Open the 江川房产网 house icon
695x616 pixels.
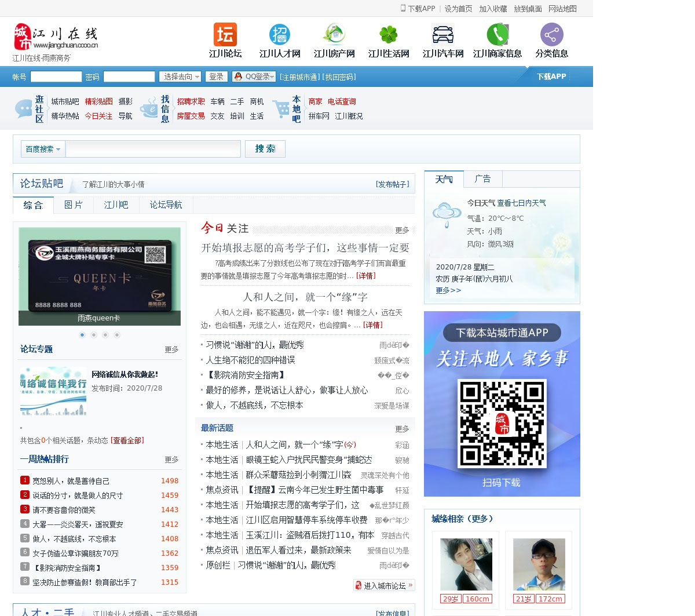334,35
